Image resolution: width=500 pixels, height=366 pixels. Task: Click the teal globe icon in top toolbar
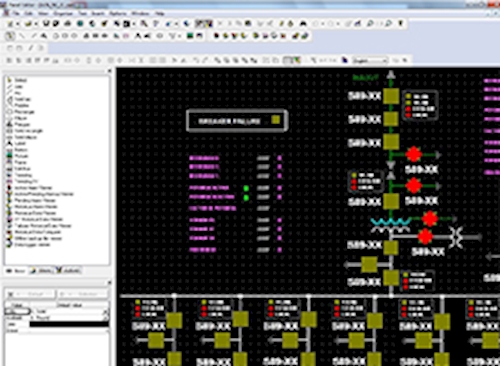(x=80, y=24)
